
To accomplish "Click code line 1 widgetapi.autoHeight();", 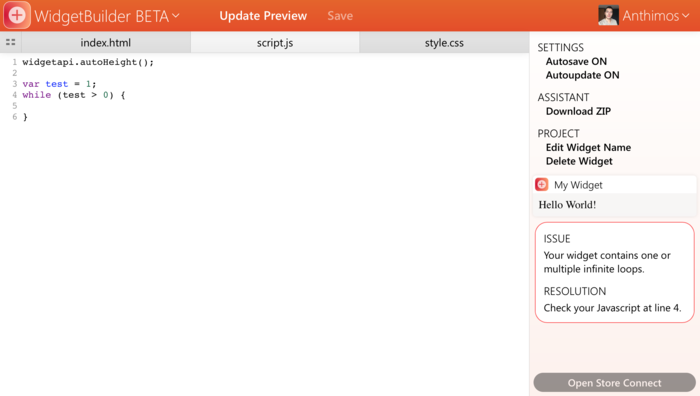I will (x=88, y=62).
